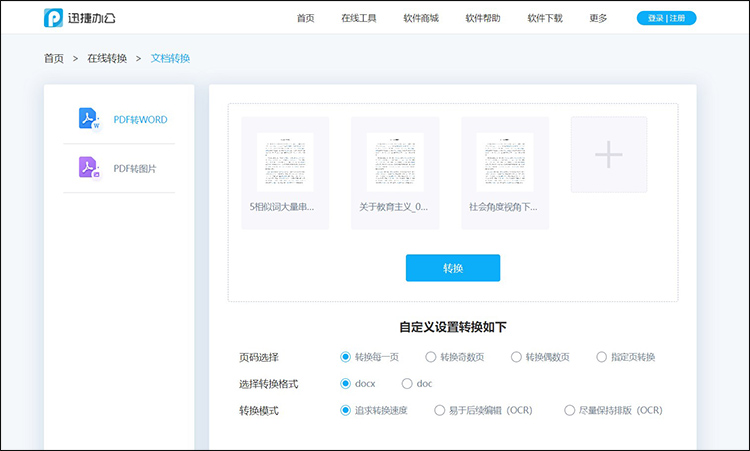Select 指定页转换 radio option

[x=601, y=357]
